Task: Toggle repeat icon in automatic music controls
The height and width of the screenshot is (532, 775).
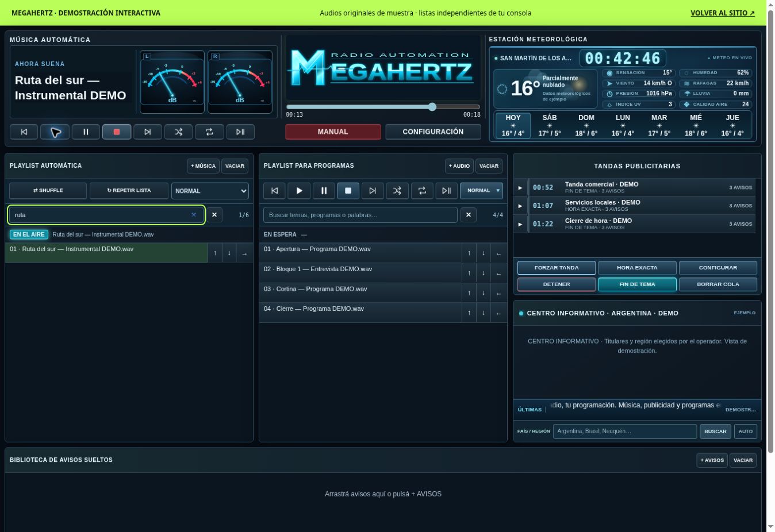Action: (x=209, y=132)
